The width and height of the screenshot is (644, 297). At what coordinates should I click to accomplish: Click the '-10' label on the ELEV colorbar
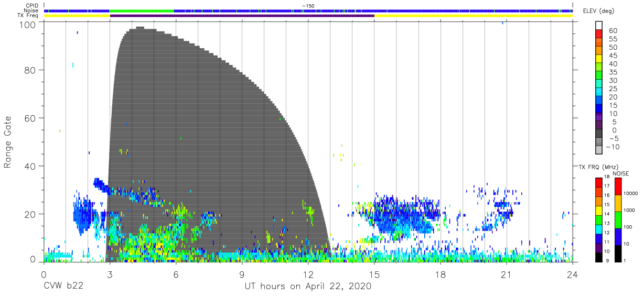pyautogui.click(x=613, y=147)
